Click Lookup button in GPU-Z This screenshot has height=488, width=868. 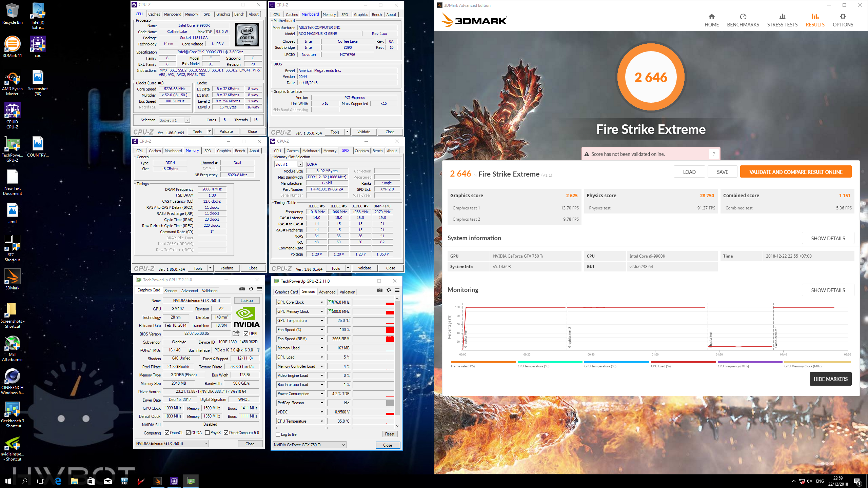tap(246, 301)
